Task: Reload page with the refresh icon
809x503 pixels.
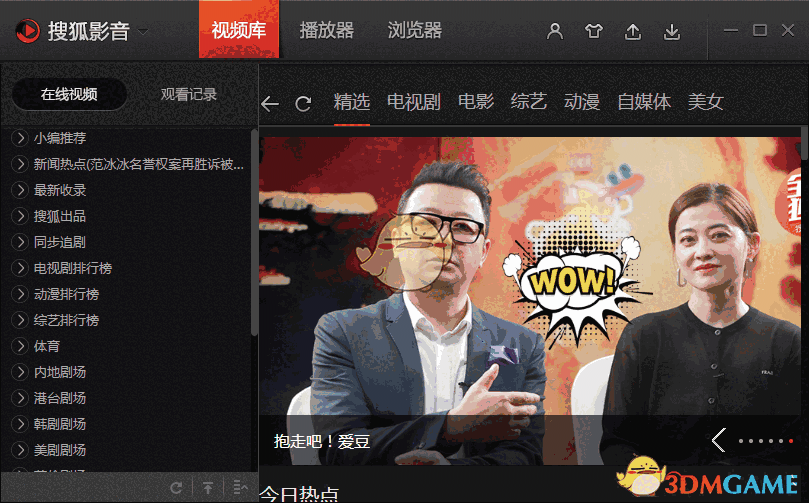Action: click(x=303, y=104)
